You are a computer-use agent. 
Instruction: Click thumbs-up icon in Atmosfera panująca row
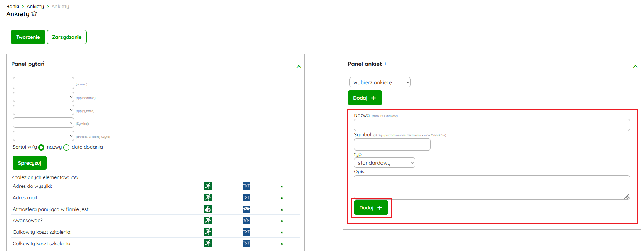[208, 209]
